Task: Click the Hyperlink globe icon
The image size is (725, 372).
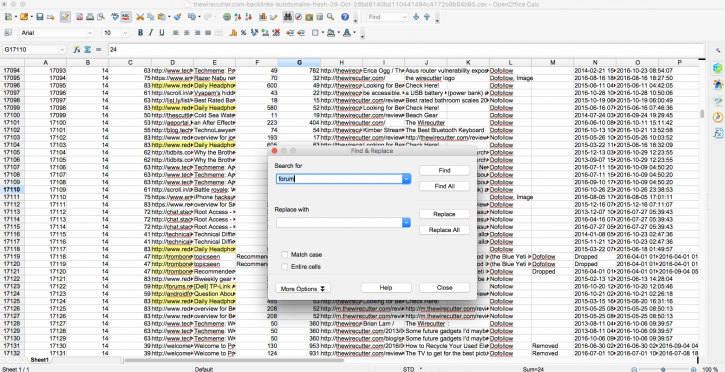Action: point(227,17)
